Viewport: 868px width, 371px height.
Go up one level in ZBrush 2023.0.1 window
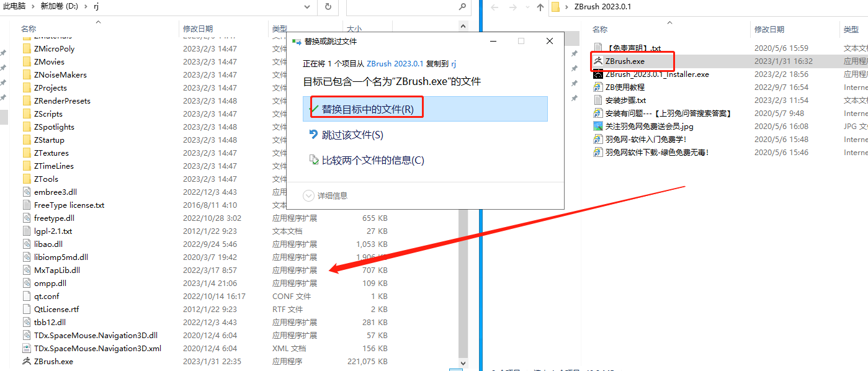[540, 7]
